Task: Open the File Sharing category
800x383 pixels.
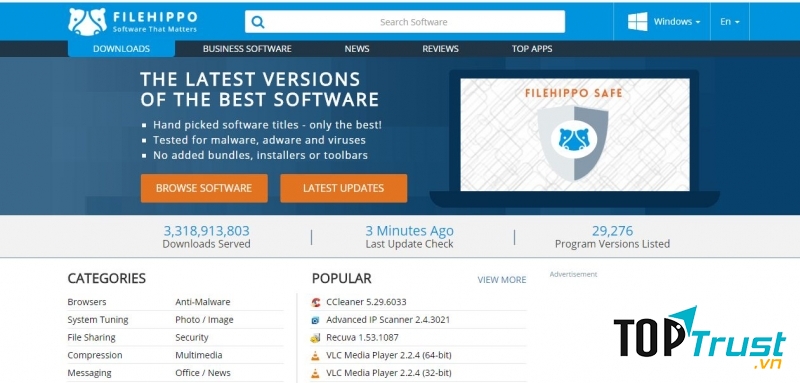Action: point(91,337)
